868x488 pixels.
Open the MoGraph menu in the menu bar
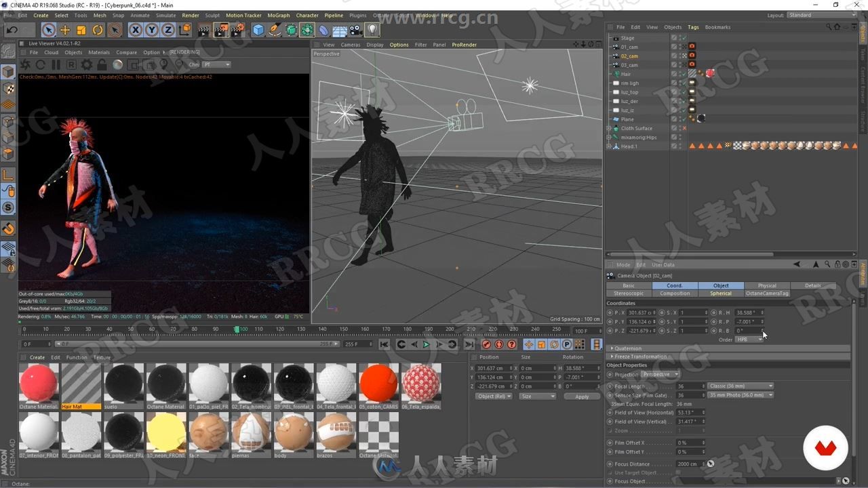(278, 15)
